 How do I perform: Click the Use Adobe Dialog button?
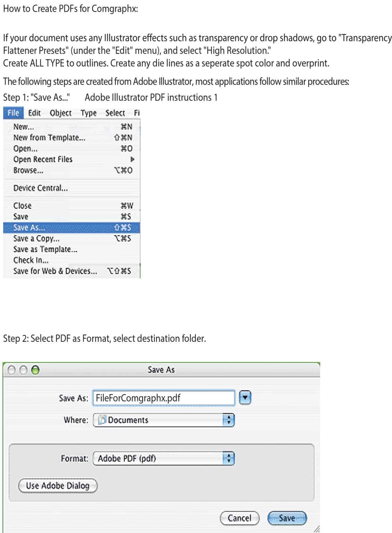coord(57,486)
